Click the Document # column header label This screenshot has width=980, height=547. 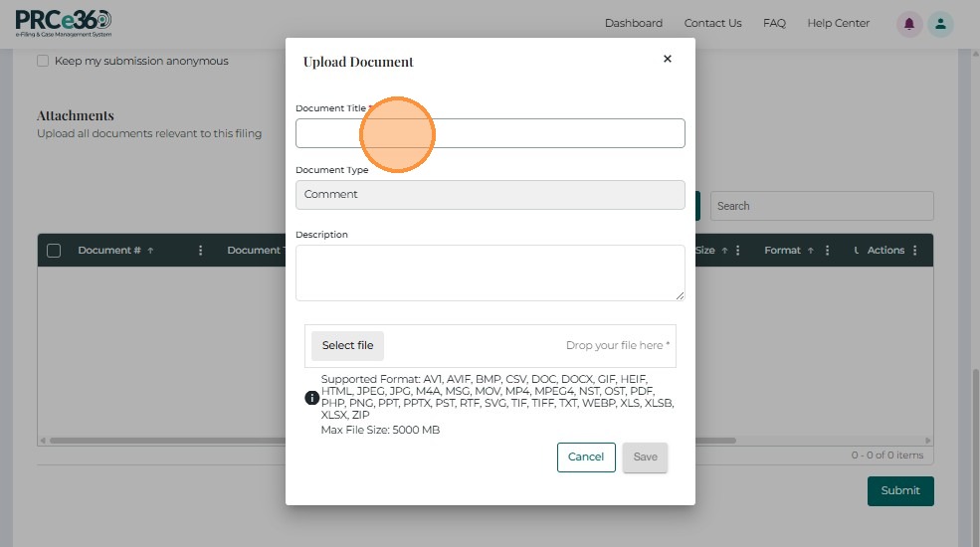point(108,251)
